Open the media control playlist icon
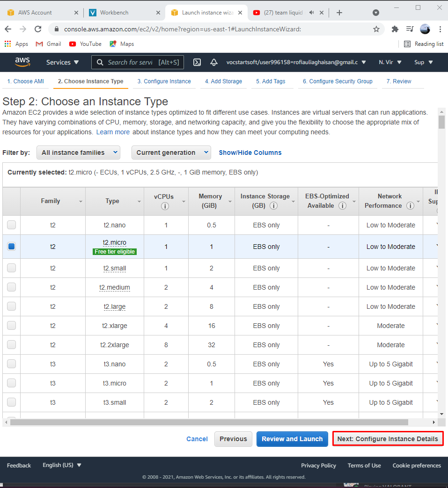Viewport: 448px width, 488px height. [x=410, y=29]
